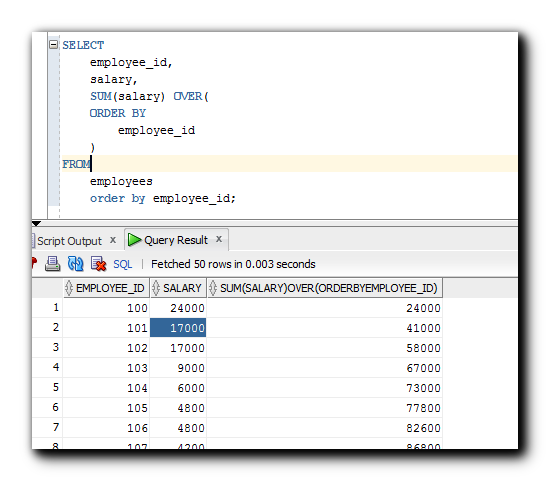Click the SUM(SALARY)OVER(ORDERBYEMPLOYEE_ID) column header

click(325, 288)
